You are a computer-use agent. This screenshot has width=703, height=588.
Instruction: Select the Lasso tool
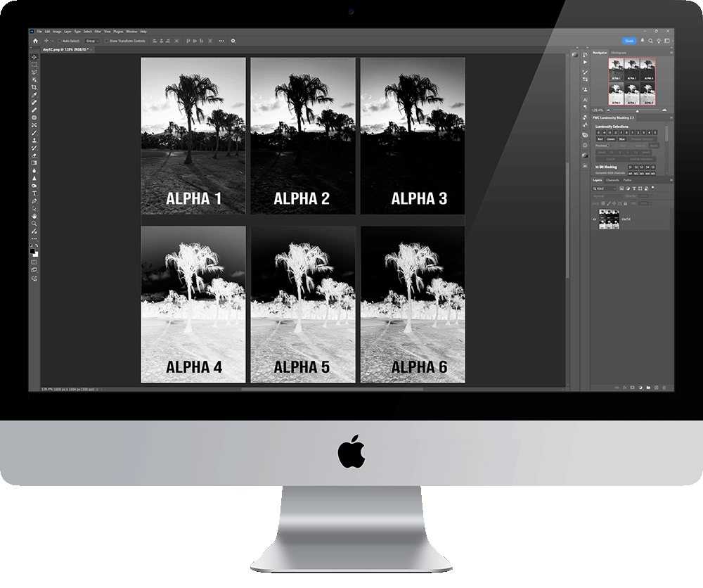pyautogui.click(x=34, y=72)
